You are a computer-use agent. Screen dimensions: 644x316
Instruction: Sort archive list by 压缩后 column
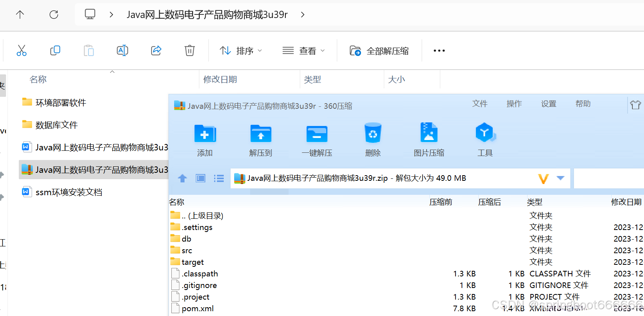pos(490,202)
